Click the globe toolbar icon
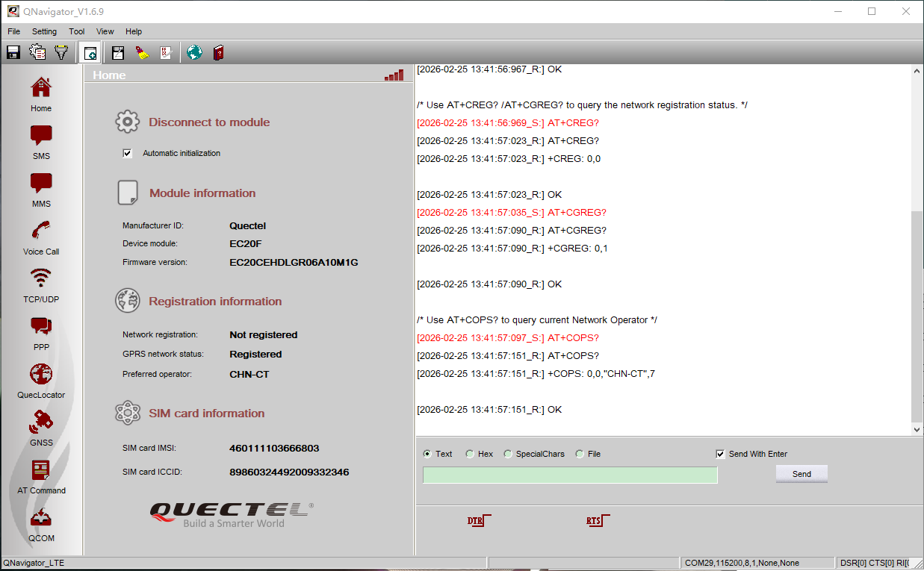The image size is (924, 571). tap(194, 52)
